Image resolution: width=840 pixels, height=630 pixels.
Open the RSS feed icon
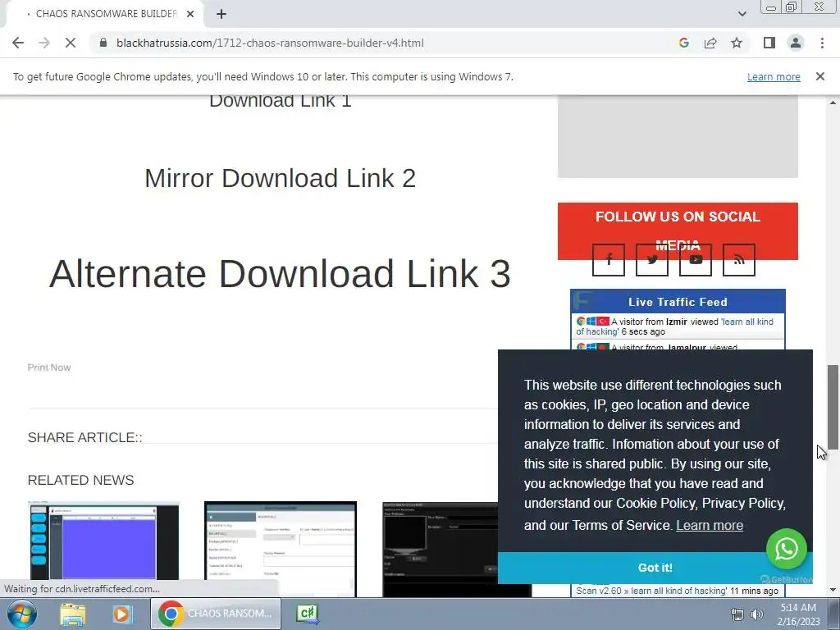[739, 260]
